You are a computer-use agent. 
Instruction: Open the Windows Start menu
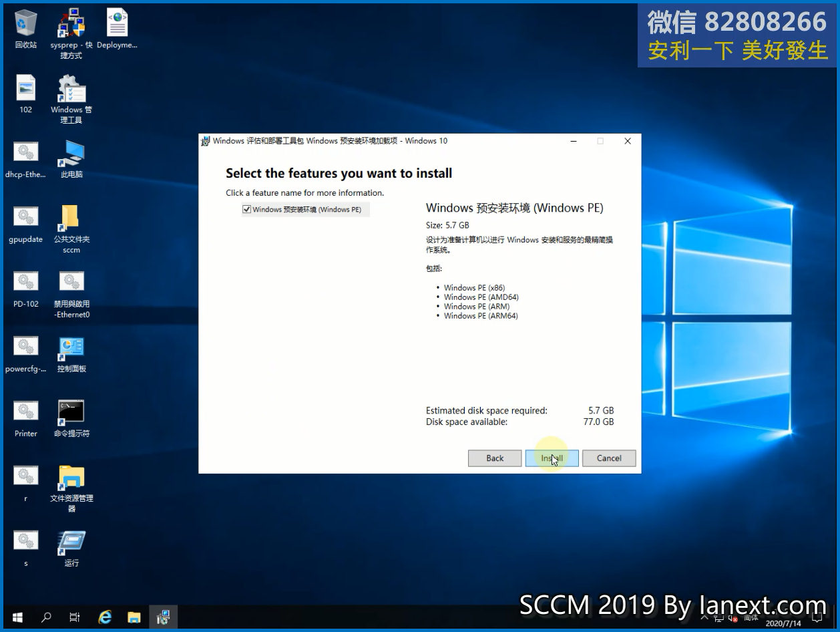click(17, 617)
